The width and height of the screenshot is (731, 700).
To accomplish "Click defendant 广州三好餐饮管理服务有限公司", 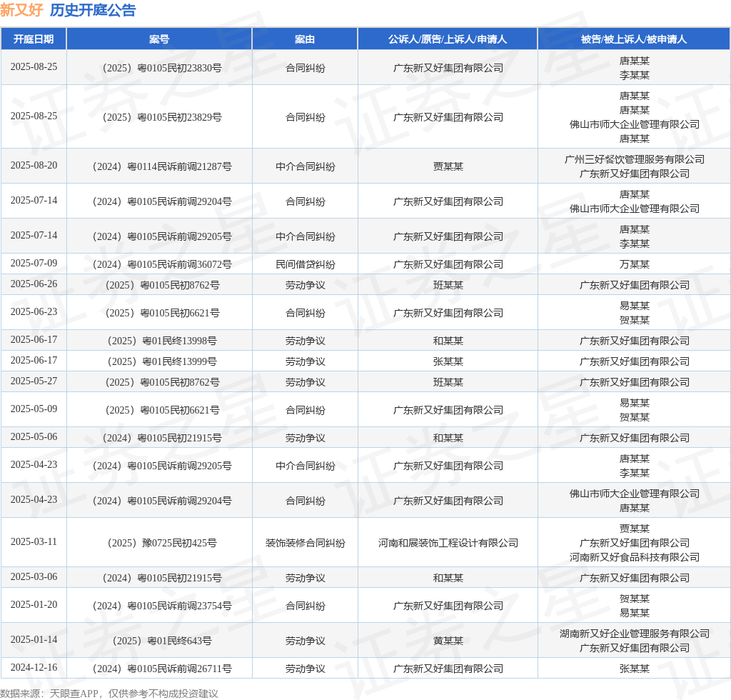I will coord(635,159).
